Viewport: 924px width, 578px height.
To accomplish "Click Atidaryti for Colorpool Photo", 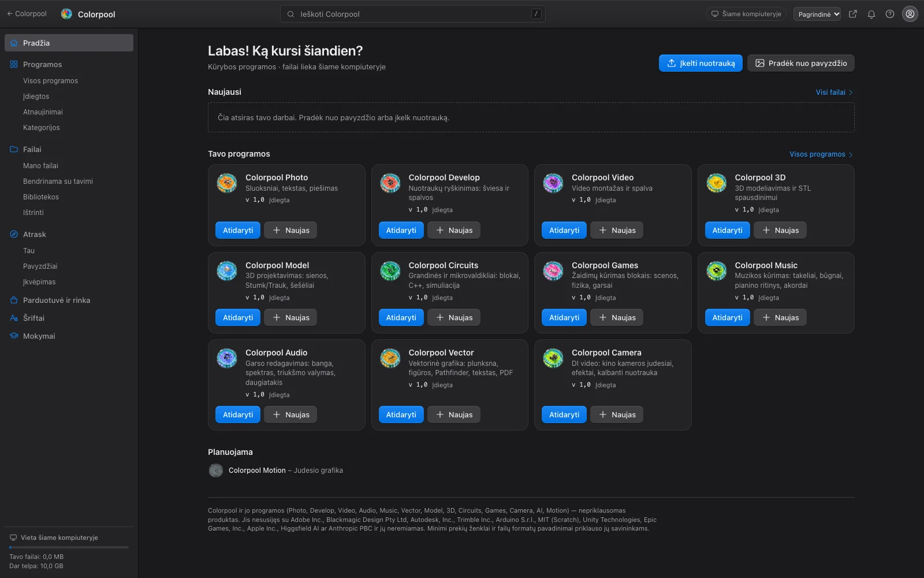I will [238, 230].
